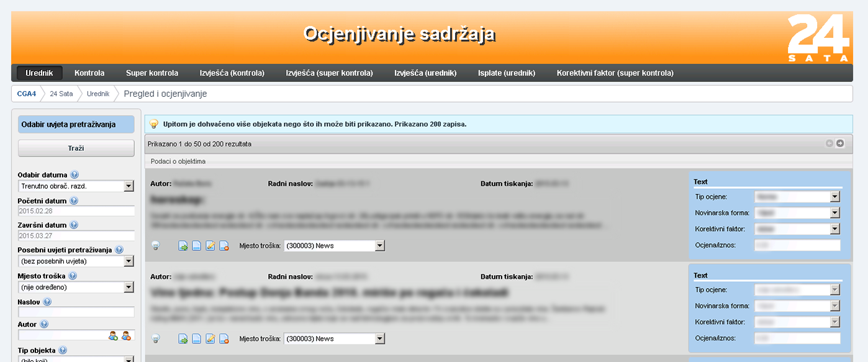Click remove author icon with orange minus

(x=127, y=336)
